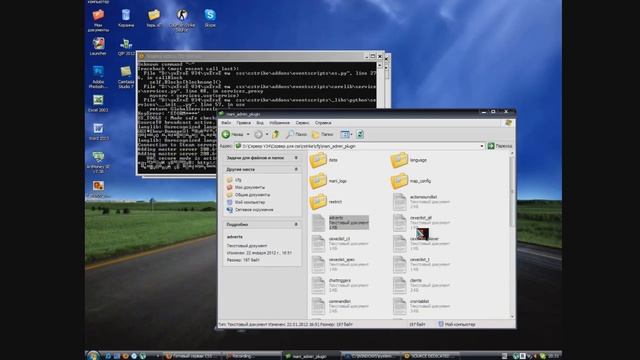The height and width of the screenshot is (360, 640).
Task: Open the Recycle Bin (Корзина) desktop icon
Action: pos(126,18)
